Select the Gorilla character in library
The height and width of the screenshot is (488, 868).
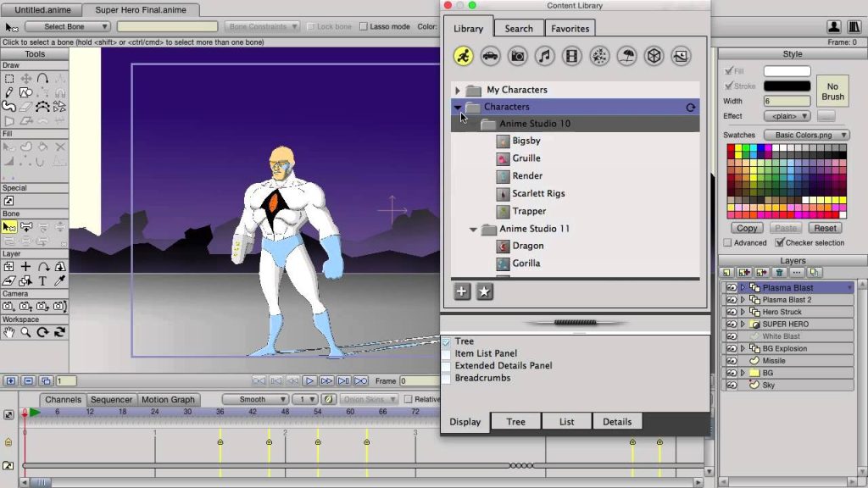tap(526, 263)
